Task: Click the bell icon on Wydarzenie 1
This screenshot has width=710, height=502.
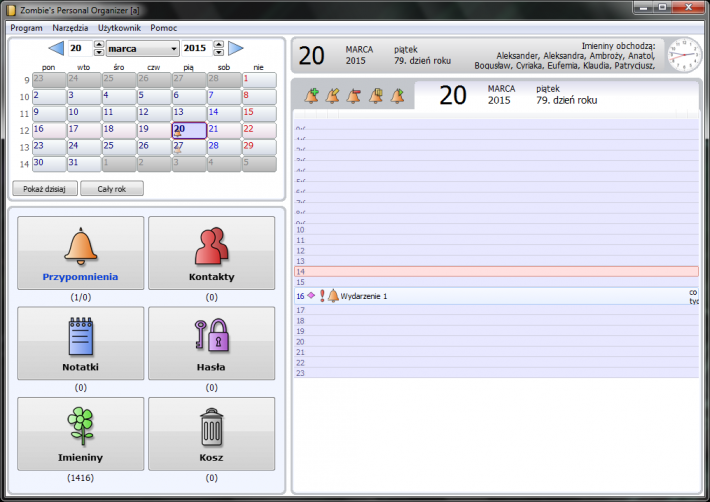Action: pyautogui.click(x=333, y=296)
